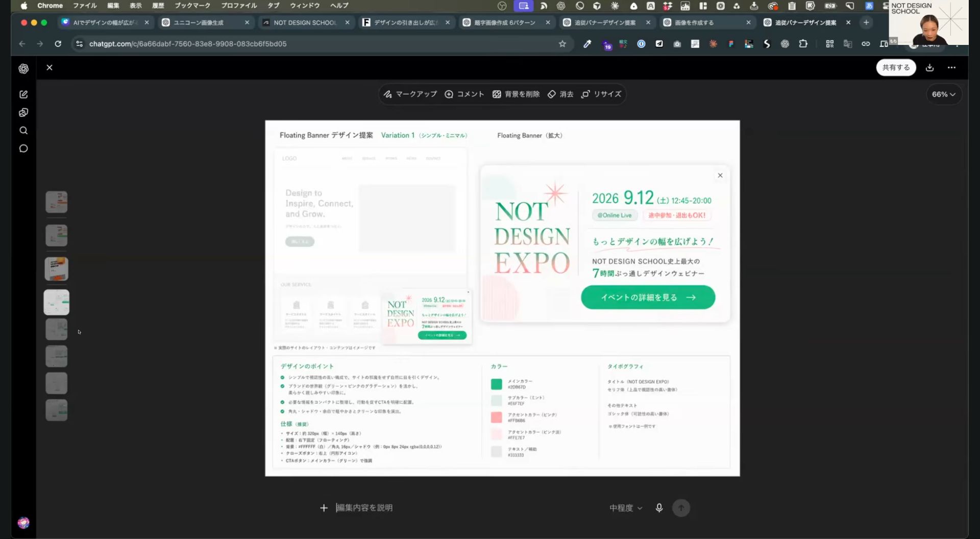Click the highlighted thumbnail in the version strip
980x539 pixels.
(x=57, y=302)
